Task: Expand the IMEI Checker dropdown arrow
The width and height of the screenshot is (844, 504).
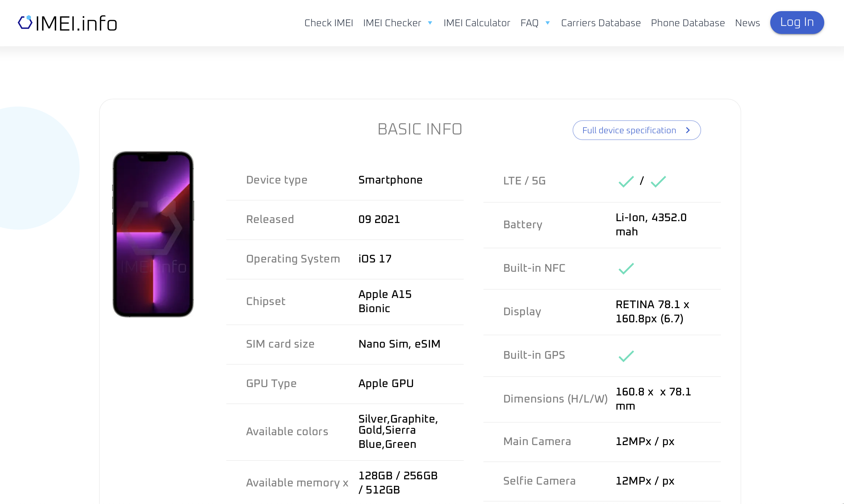Action: 430,23
